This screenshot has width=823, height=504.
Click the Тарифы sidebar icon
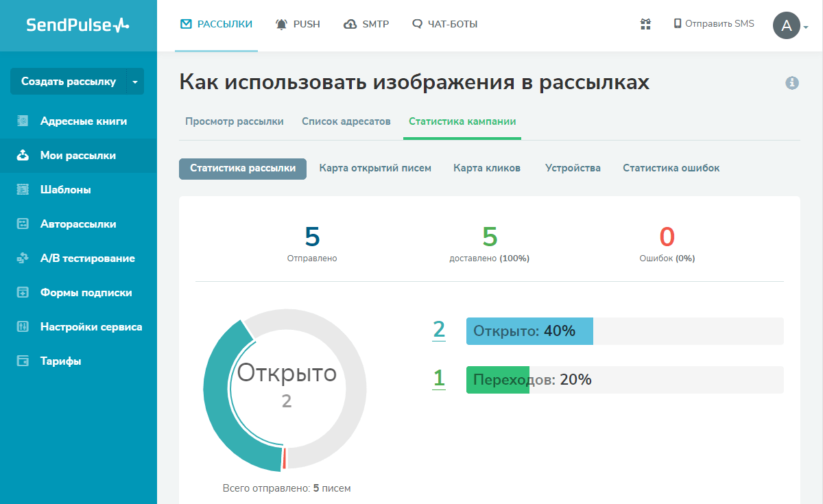tap(23, 361)
